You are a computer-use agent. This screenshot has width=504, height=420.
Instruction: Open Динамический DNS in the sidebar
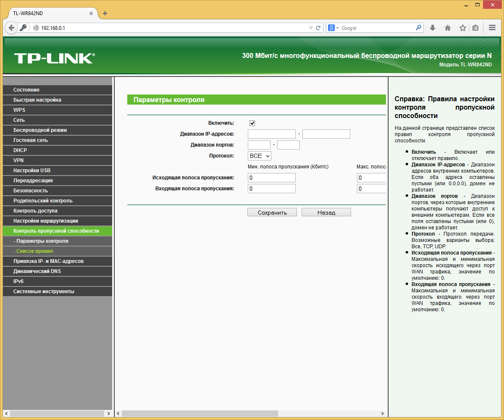click(x=58, y=271)
